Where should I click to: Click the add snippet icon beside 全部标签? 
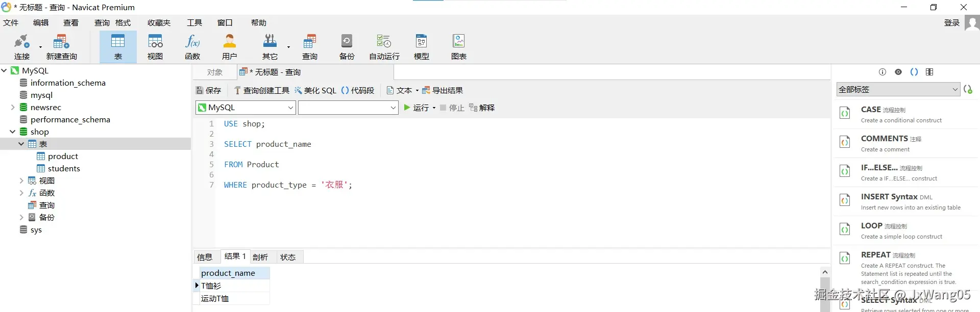[x=968, y=89]
